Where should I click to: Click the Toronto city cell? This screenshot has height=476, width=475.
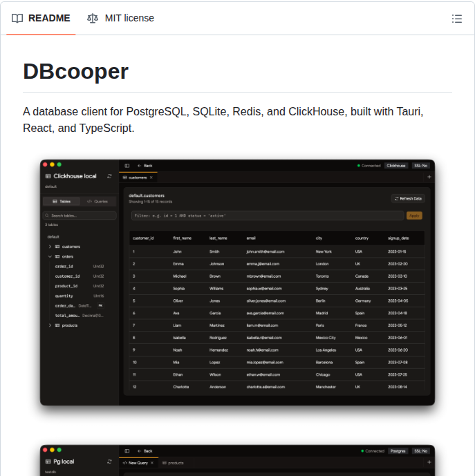click(322, 276)
